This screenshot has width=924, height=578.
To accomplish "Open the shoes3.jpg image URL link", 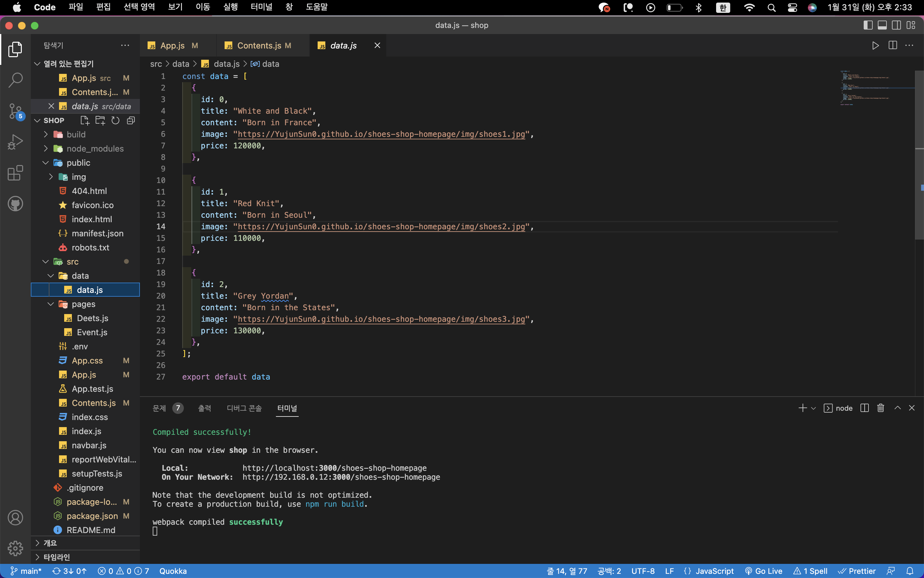I will pyautogui.click(x=381, y=319).
